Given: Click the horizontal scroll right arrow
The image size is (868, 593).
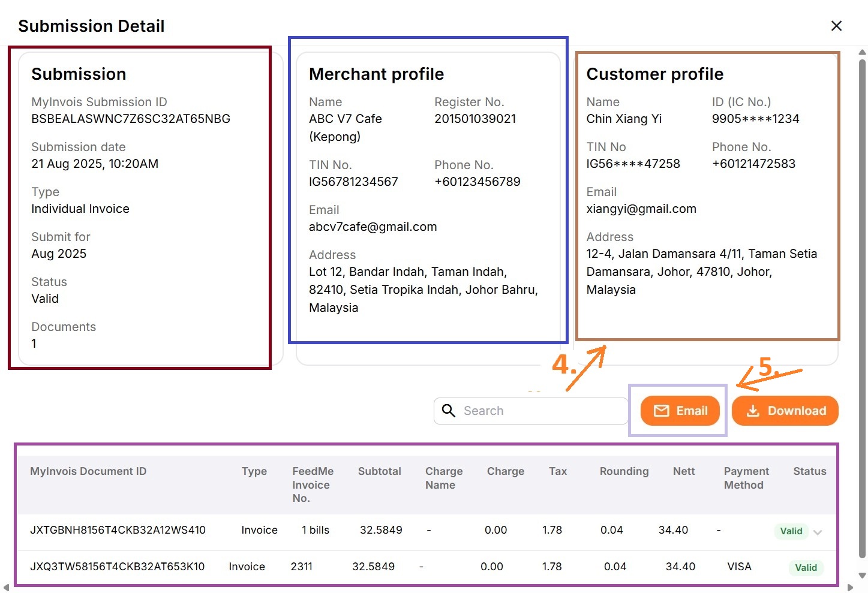Looking at the screenshot, I should [850, 588].
